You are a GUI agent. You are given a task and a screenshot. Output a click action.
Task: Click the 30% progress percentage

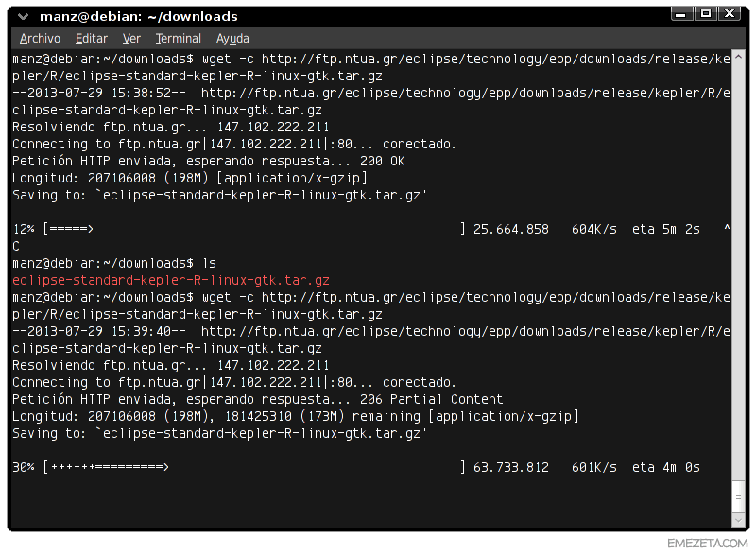(x=24, y=467)
